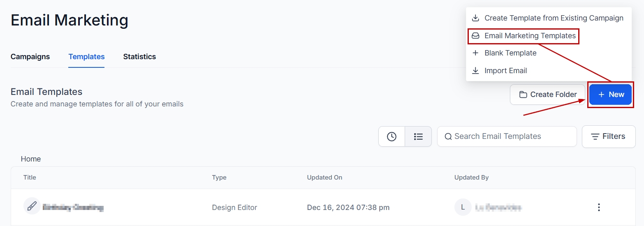The width and height of the screenshot is (644, 226).
Task: Click the inbox icon beside Email Marketing Templates
Action: click(x=475, y=36)
